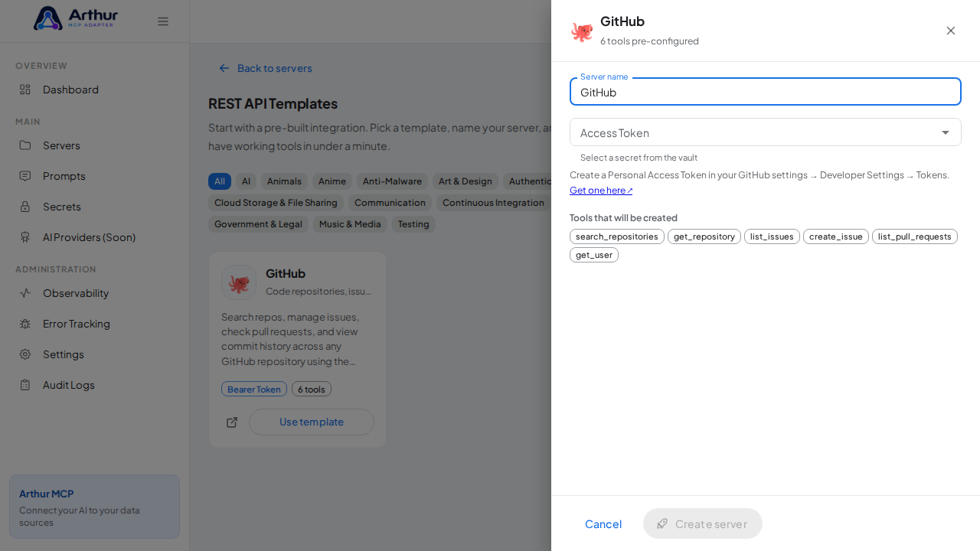Image resolution: width=980 pixels, height=551 pixels.
Task: Open the Error Tracking menu item
Action: (94, 324)
